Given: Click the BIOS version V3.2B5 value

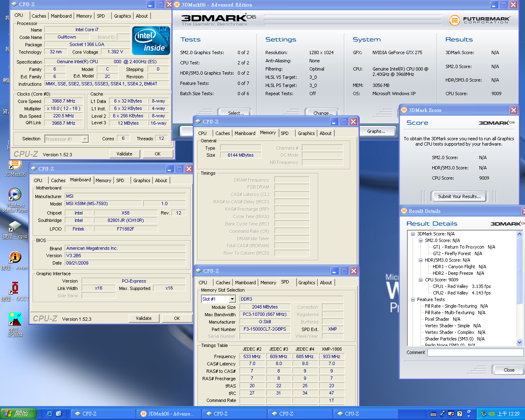Looking at the screenshot, I should coord(126,256).
